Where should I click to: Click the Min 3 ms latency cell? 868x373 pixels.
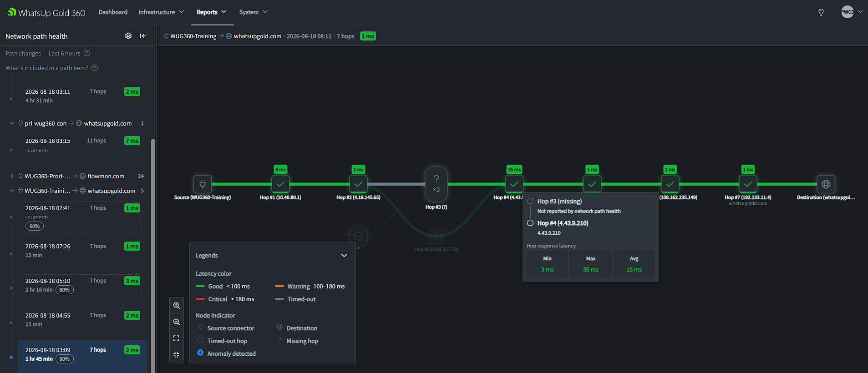[x=547, y=264]
